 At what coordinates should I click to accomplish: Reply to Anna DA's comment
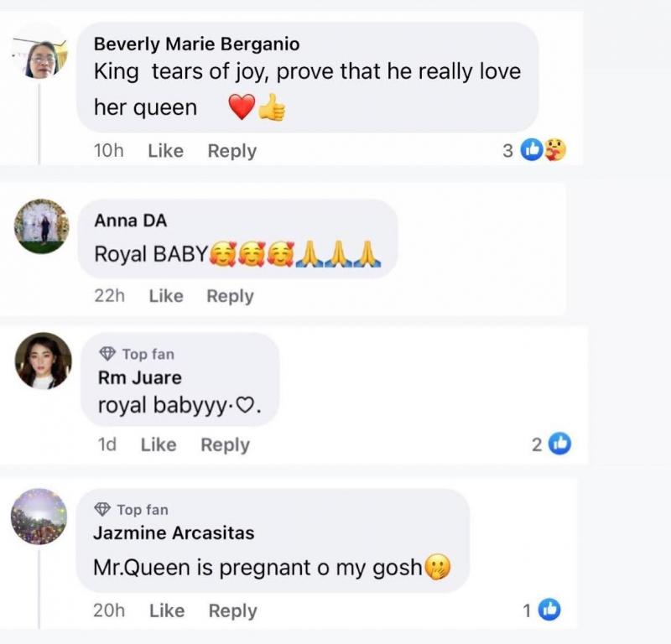tap(230, 296)
